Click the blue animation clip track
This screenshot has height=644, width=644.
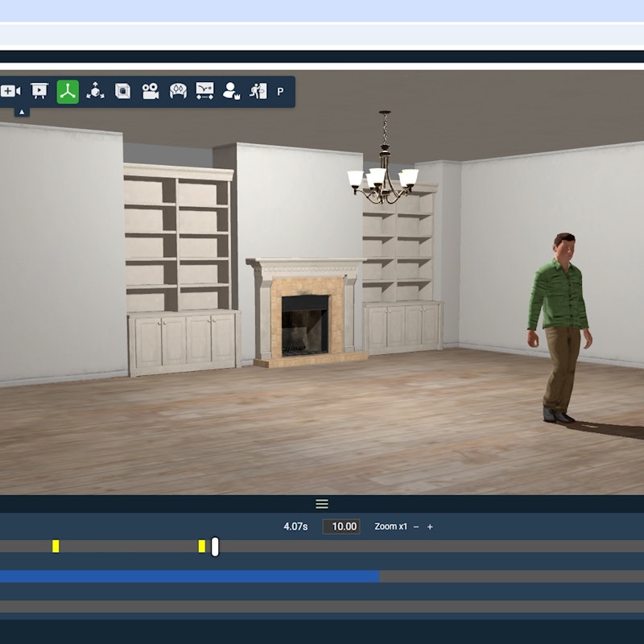pos(189,576)
